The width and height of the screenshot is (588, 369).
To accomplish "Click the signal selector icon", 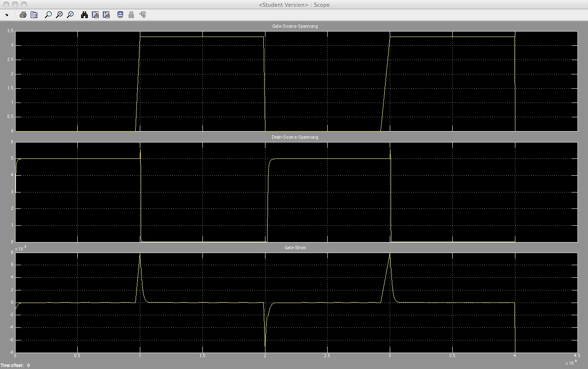I will (142, 15).
